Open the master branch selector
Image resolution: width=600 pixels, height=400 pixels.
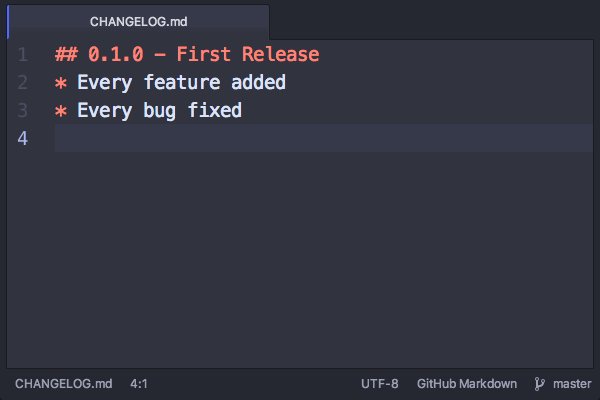tap(572, 384)
